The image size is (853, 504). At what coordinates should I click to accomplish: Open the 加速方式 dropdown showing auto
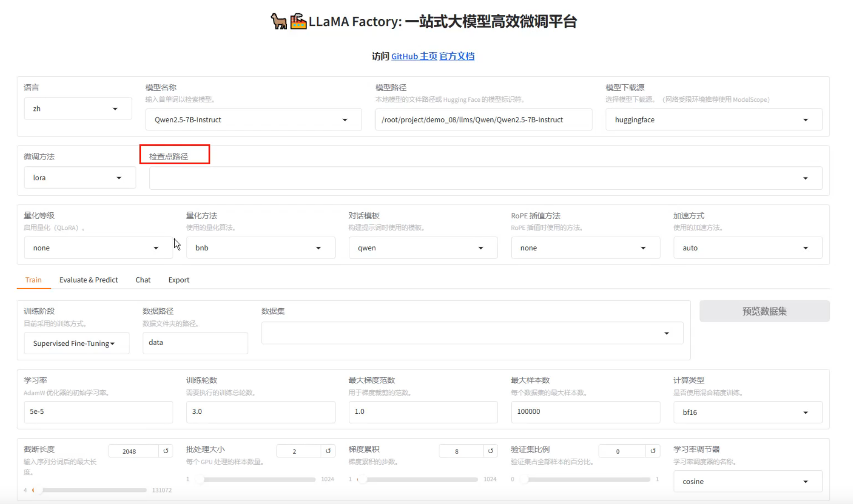[748, 248]
